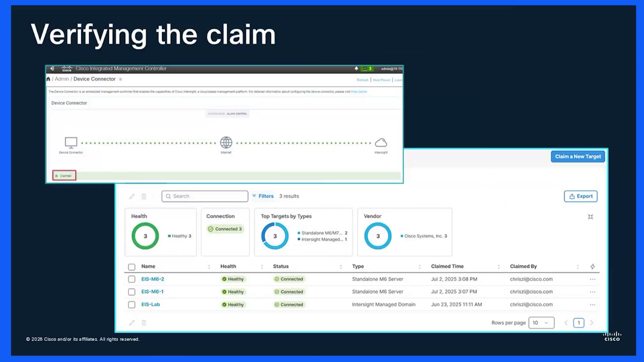Image resolution: width=644 pixels, height=362 pixels.
Task: Click page number 1 box
Action: (579, 323)
